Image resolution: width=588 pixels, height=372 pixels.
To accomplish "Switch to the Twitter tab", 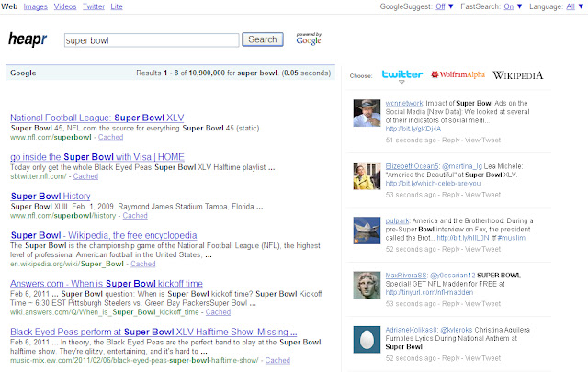I will tap(94, 6).
